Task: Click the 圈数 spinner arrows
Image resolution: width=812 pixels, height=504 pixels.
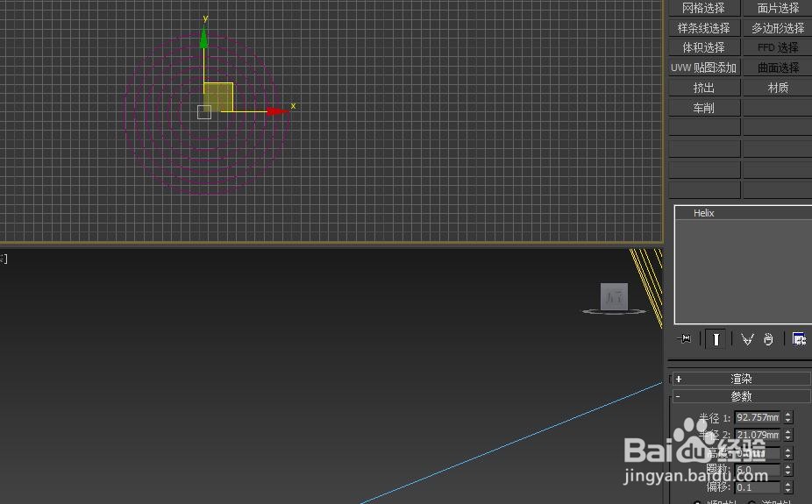Action: 788,470
